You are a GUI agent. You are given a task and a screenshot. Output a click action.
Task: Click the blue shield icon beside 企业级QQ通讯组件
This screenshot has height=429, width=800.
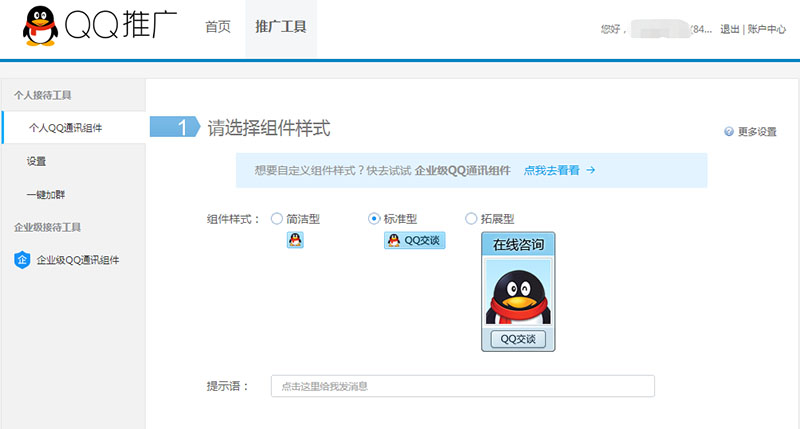21,260
